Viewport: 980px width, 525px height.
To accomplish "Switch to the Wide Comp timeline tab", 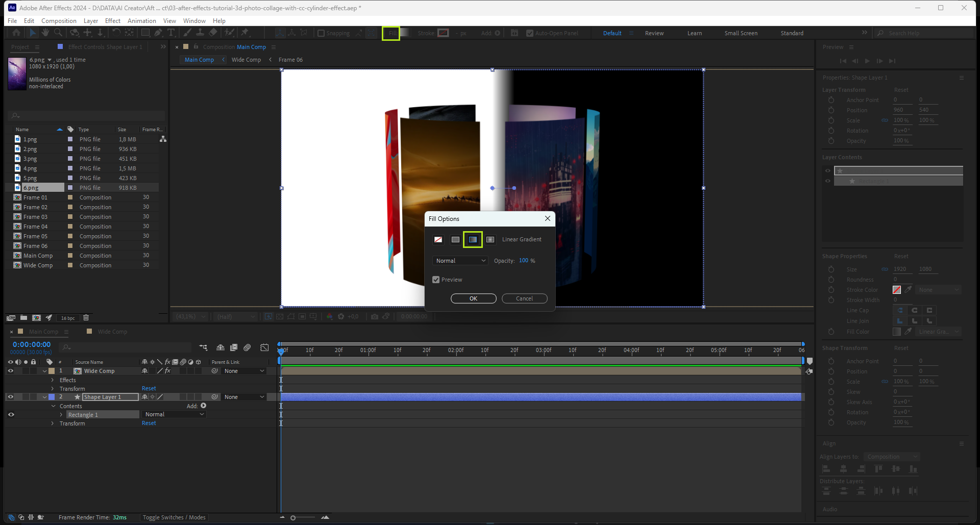I will tap(112, 332).
